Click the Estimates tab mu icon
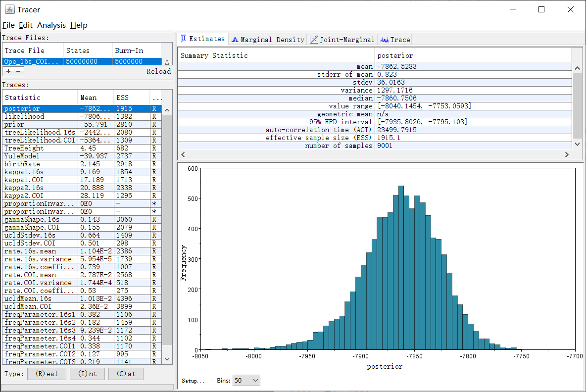Image resolution: width=586 pixels, height=392 pixels. (x=183, y=39)
